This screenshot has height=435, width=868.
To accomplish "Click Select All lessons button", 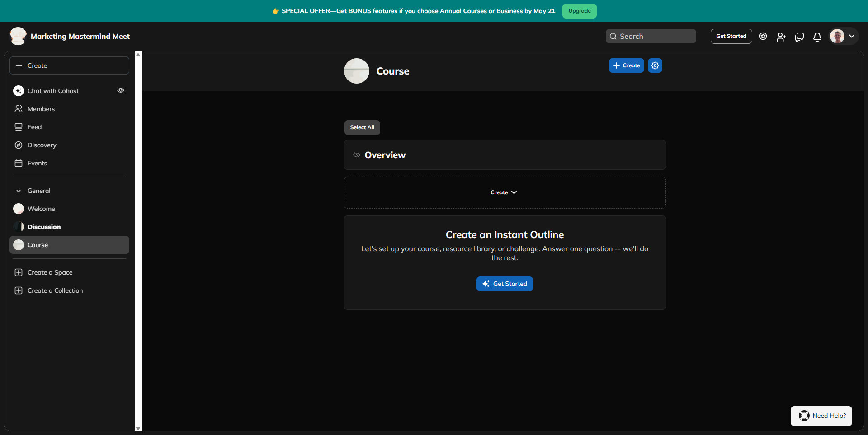I will (x=362, y=127).
